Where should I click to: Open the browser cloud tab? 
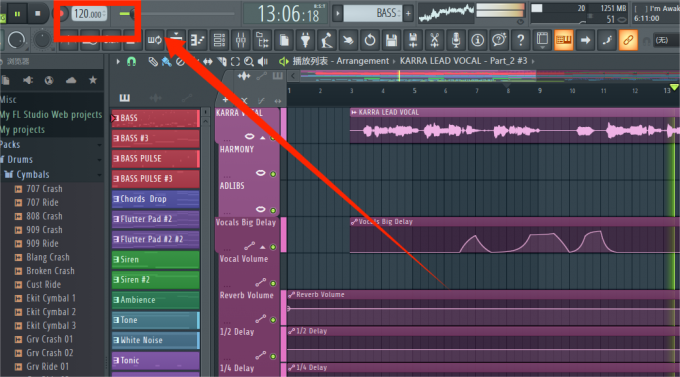[x=71, y=80]
